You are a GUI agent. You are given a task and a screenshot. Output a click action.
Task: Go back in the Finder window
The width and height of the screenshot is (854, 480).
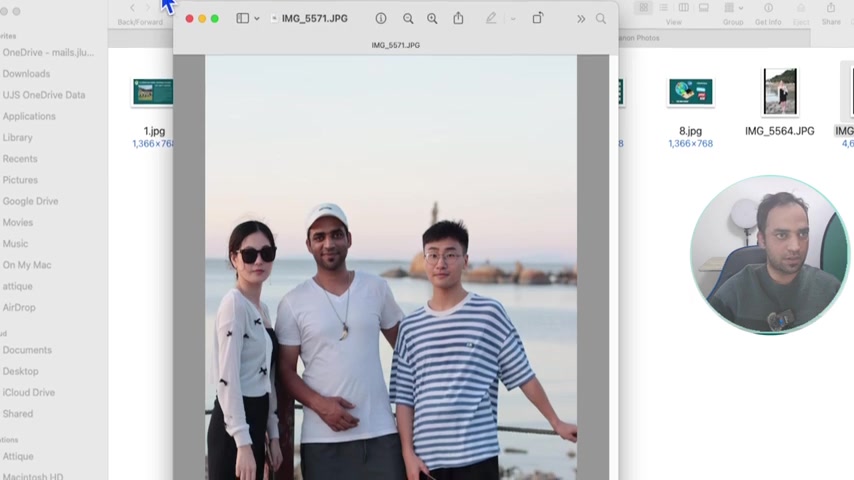(132, 8)
